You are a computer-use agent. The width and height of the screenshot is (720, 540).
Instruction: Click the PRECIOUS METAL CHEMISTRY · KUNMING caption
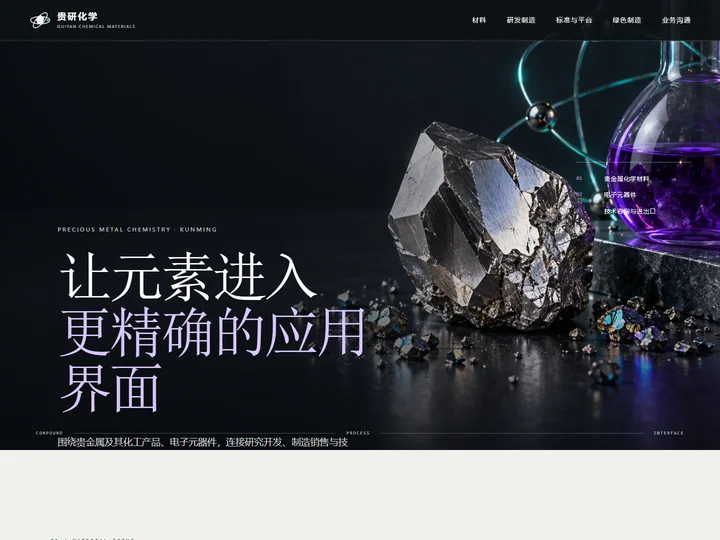tap(137, 229)
